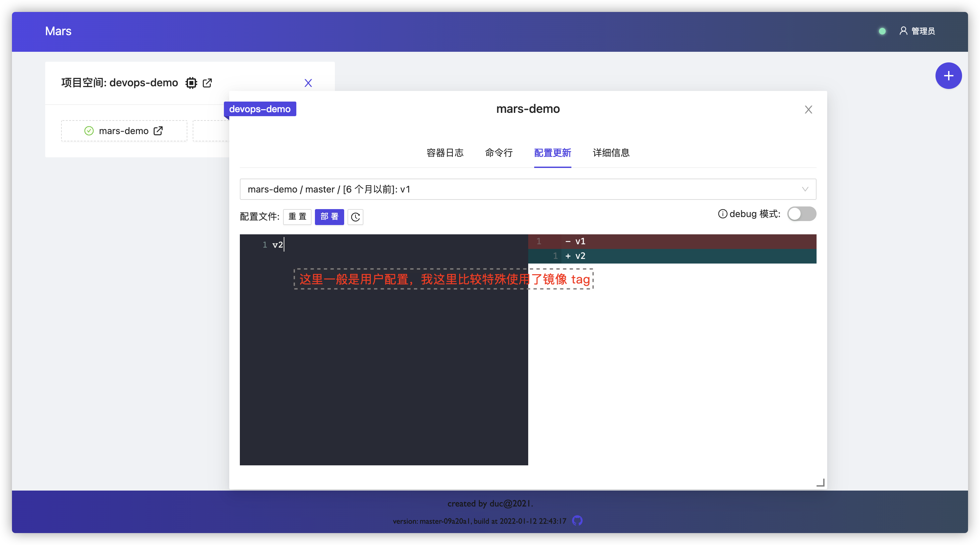The width and height of the screenshot is (980, 545).
Task: Click into the v2 config editor
Action: pyautogui.click(x=383, y=349)
